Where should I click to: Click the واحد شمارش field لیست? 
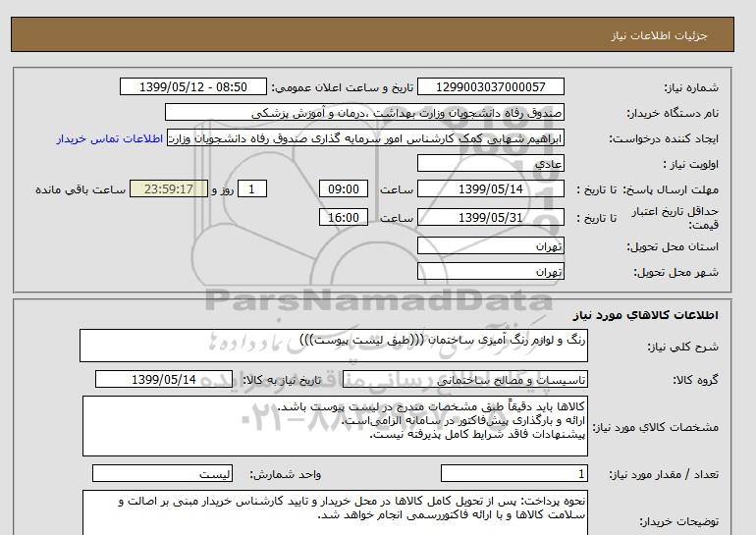coord(162,474)
